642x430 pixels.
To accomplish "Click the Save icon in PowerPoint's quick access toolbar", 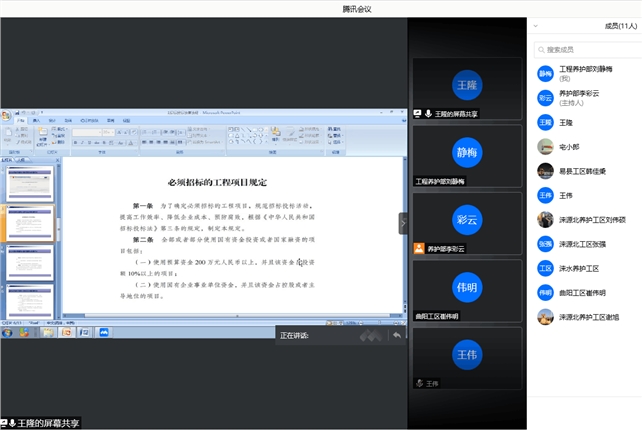I will pyautogui.click(x=17, y=112).
